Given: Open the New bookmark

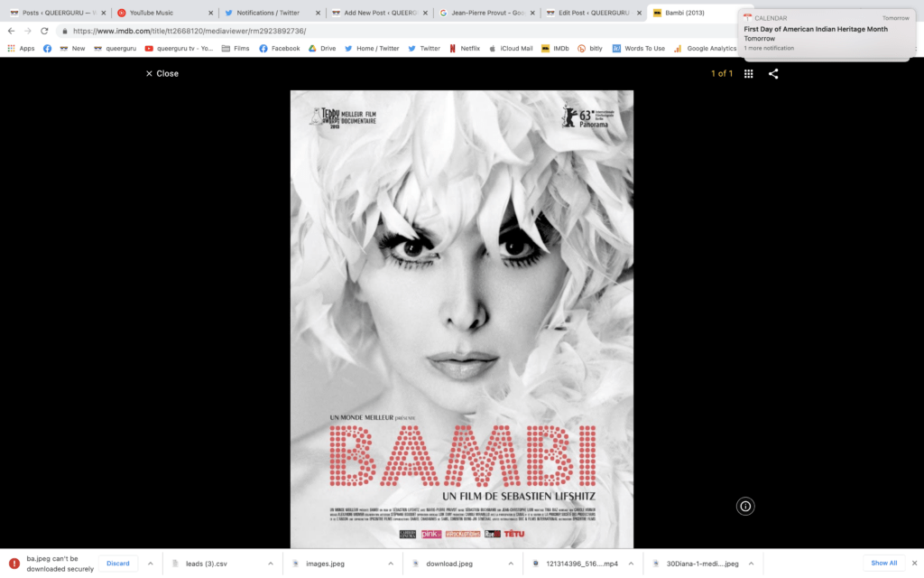Looking at the screenshot, I should 72,49.
